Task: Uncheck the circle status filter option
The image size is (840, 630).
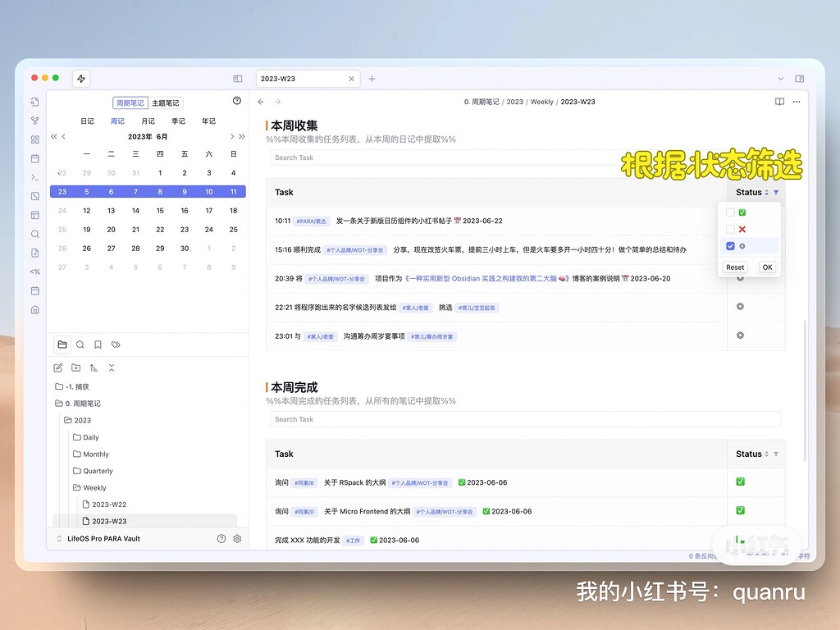Action: point(730,246)
